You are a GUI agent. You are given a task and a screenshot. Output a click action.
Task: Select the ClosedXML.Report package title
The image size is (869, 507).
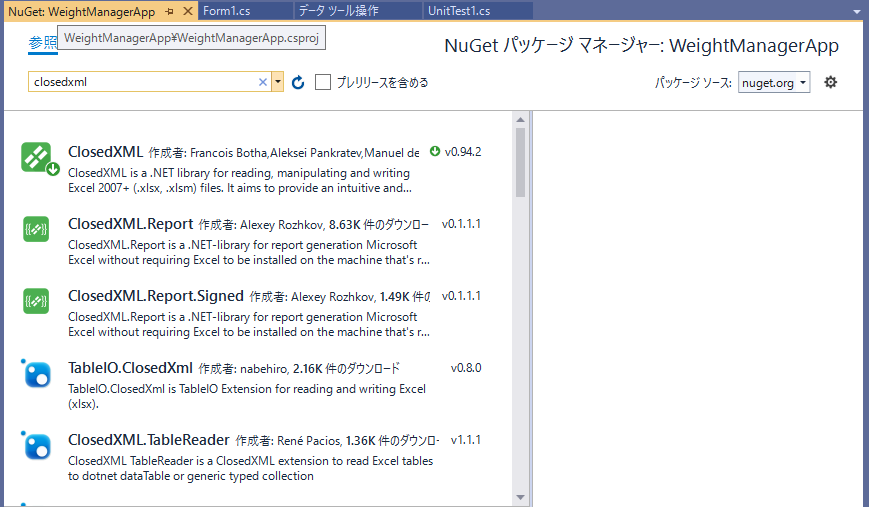point(130,224)
